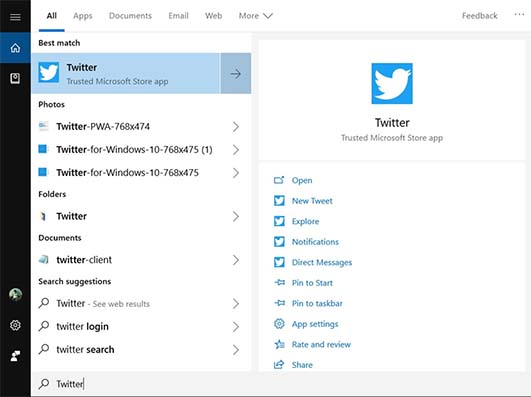Open the notebook icon in the sidebar
This screenshot has width=531, height=397.
pos(15,78)
